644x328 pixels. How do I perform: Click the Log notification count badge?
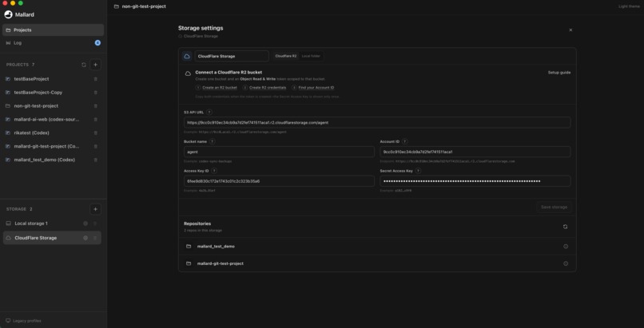(x=97, y=42)
